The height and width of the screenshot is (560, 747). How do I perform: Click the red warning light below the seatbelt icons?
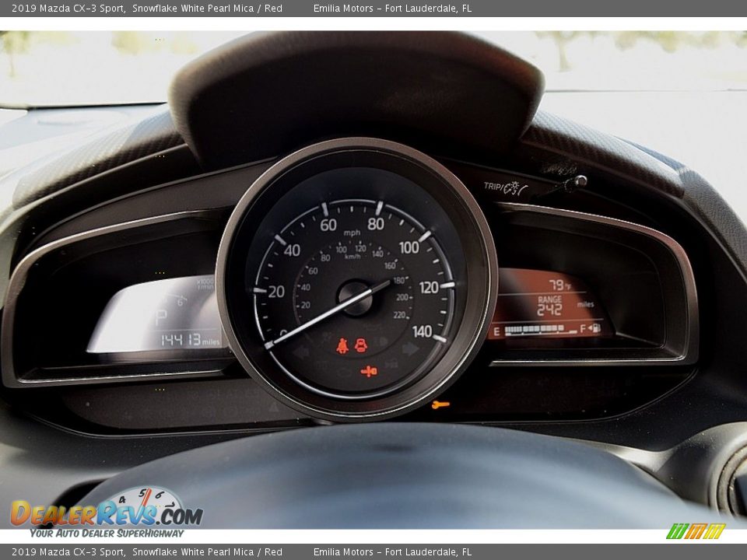coord(369,371)
